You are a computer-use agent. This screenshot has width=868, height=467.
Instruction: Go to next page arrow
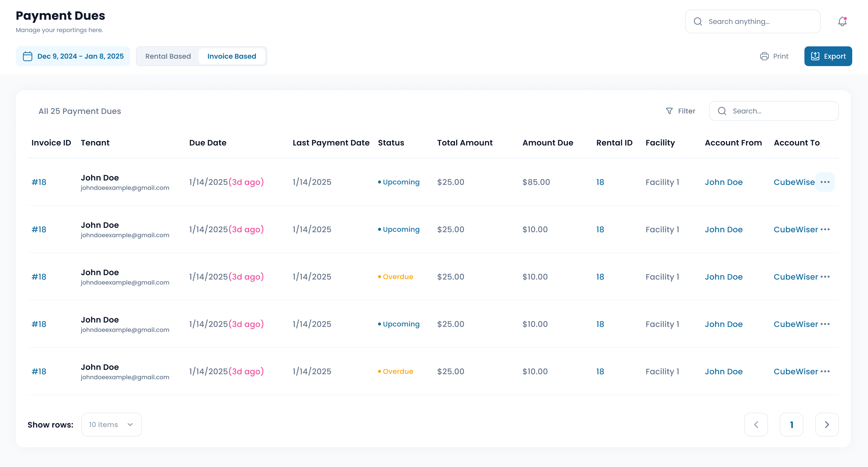point(827,425)
